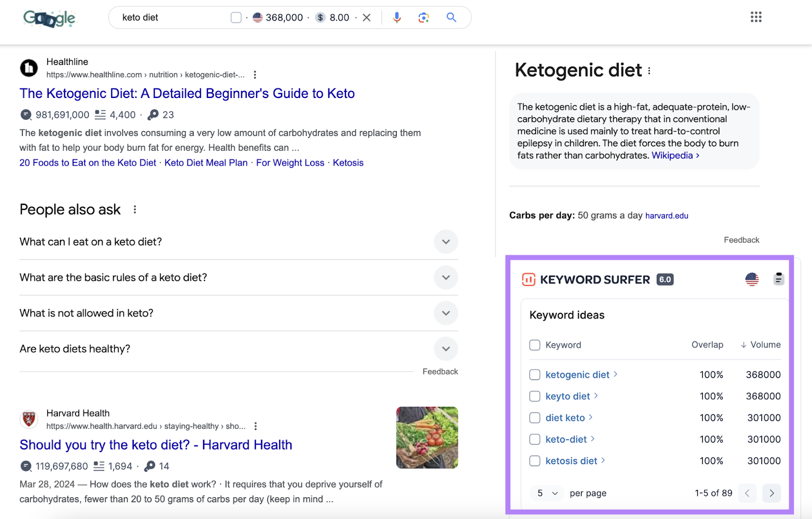Open three-dot menu for Harvard Health result
The image size is (812, 519).
pyautogui.click(x=256, y=426)
